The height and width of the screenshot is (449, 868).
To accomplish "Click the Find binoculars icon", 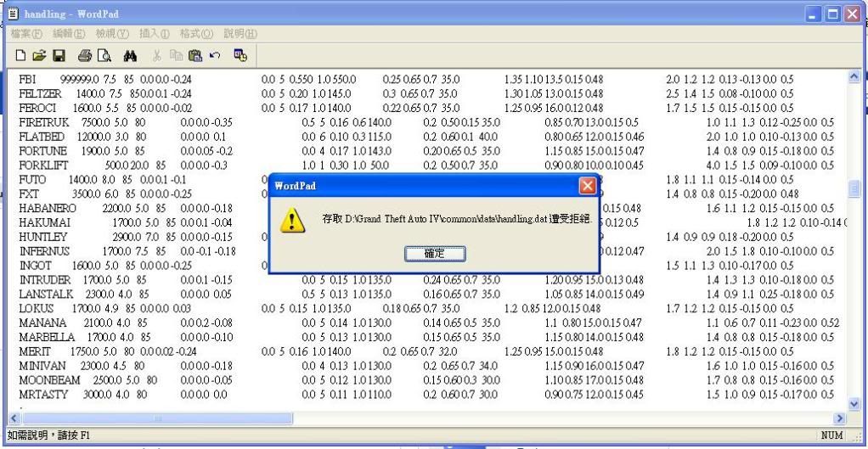I will click(x=130, y=54).
